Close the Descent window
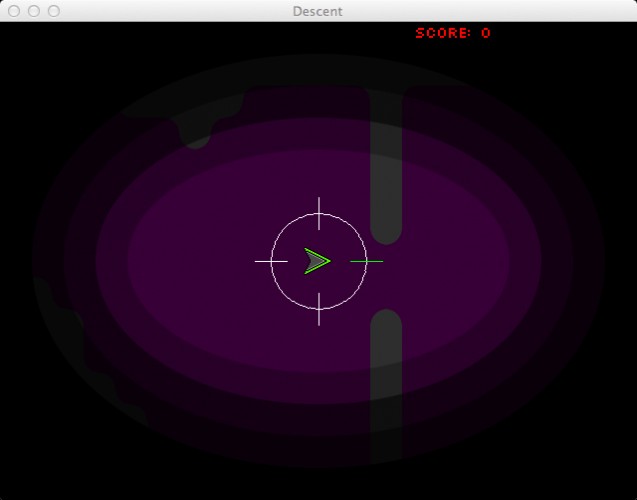Viewport: 637px width, 500px height. pyautogui.click(x=14, y=11)
